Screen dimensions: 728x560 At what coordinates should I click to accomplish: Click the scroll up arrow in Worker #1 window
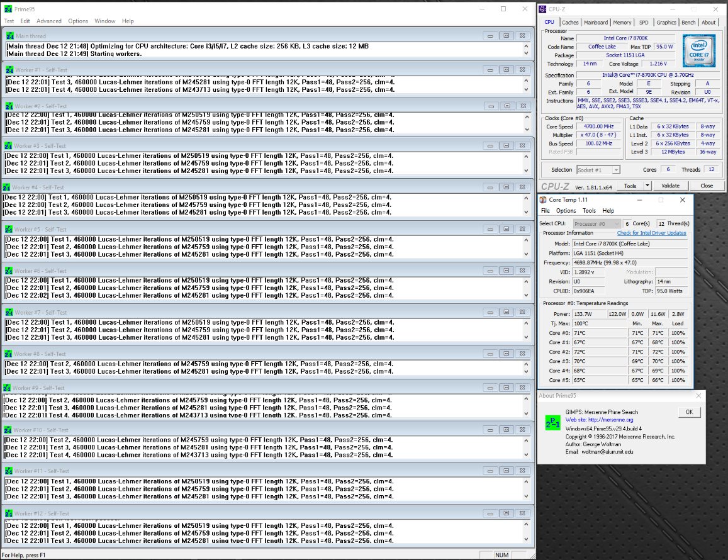tap(526, 81)
